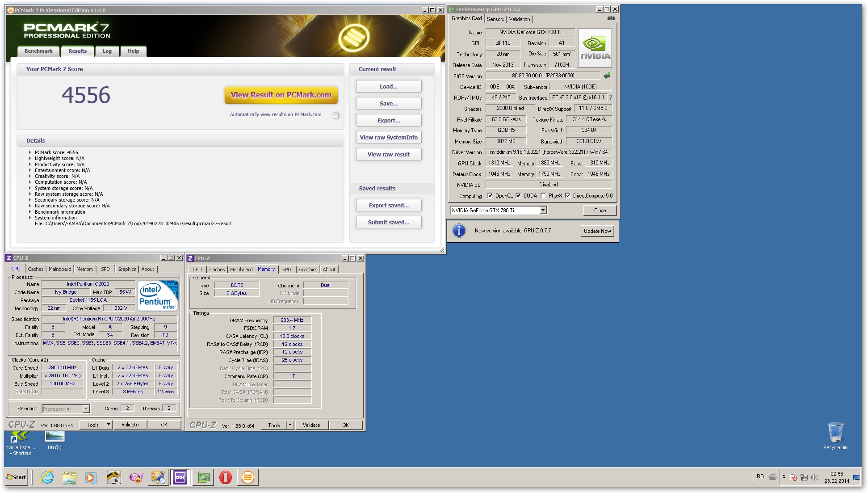
Task: Click the RO input language indicator
Action: click(x=760, y=476)
